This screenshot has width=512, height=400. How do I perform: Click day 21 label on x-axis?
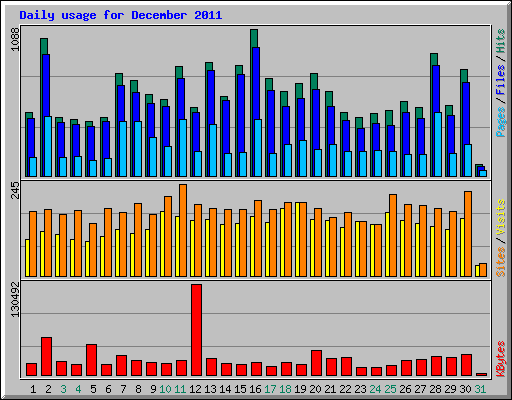click(x=330, y=389)
